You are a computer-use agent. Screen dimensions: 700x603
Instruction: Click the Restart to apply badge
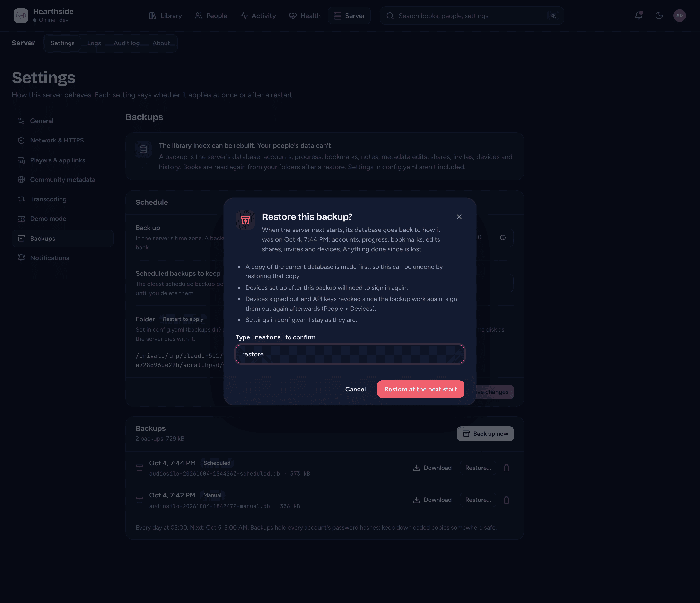[x=183, y=319]
